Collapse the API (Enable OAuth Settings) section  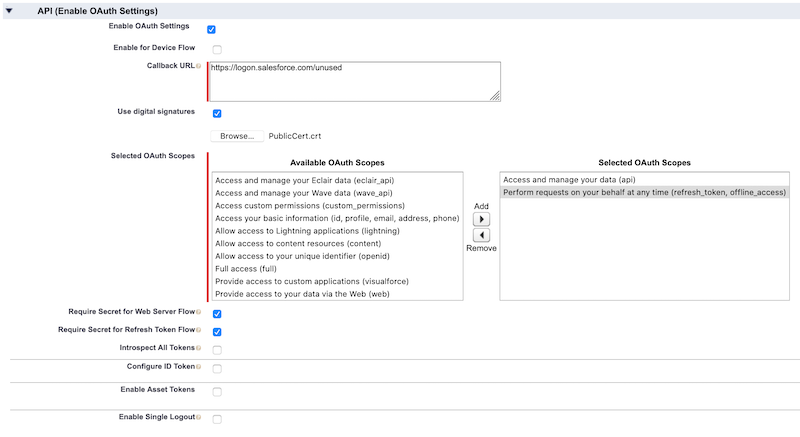(10, 10)
